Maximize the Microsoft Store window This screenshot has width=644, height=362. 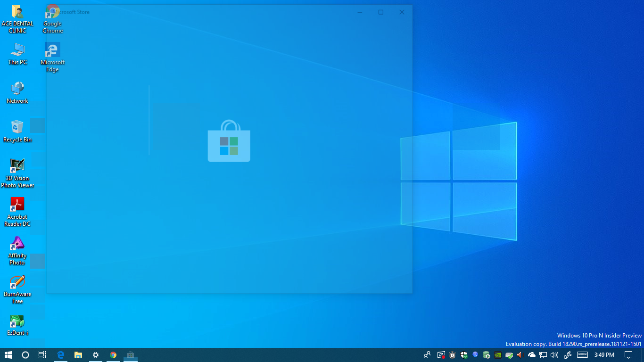[x=381, y=12]
